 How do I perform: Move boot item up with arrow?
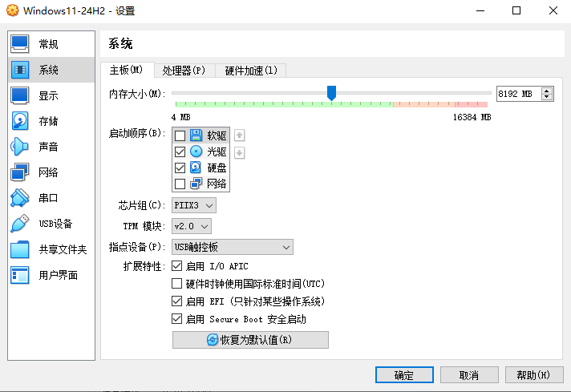point(239,135)
